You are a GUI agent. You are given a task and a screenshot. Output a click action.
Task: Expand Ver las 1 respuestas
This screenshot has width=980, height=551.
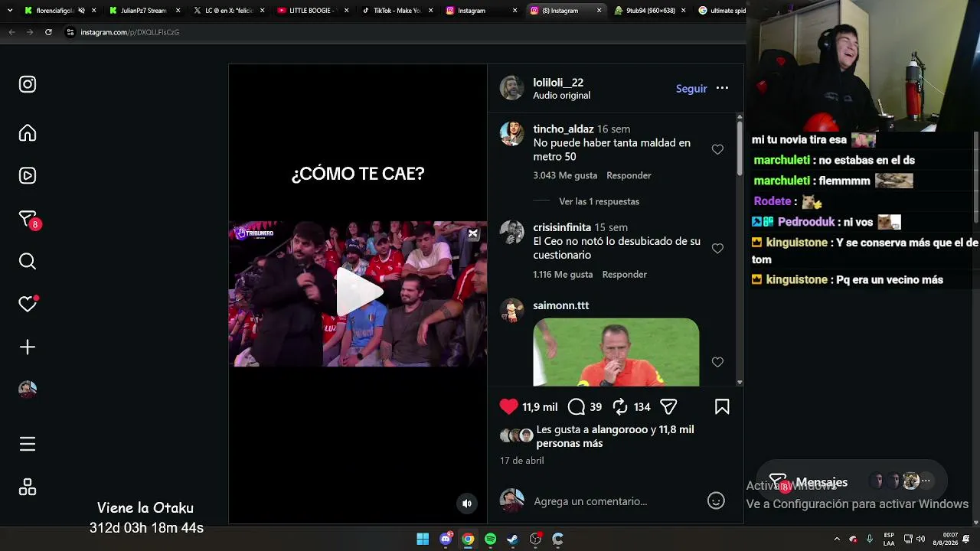[x=599, y=201]
